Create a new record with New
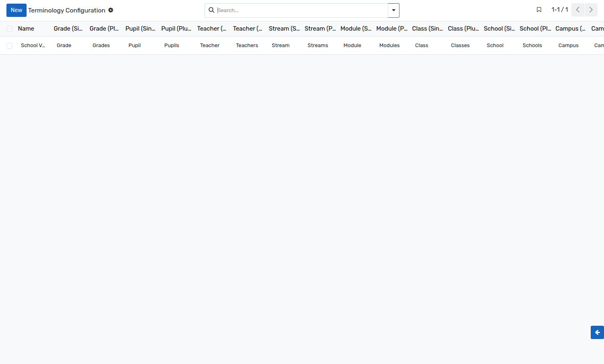The width and height of the screenshot is (604, 364). 17,10
